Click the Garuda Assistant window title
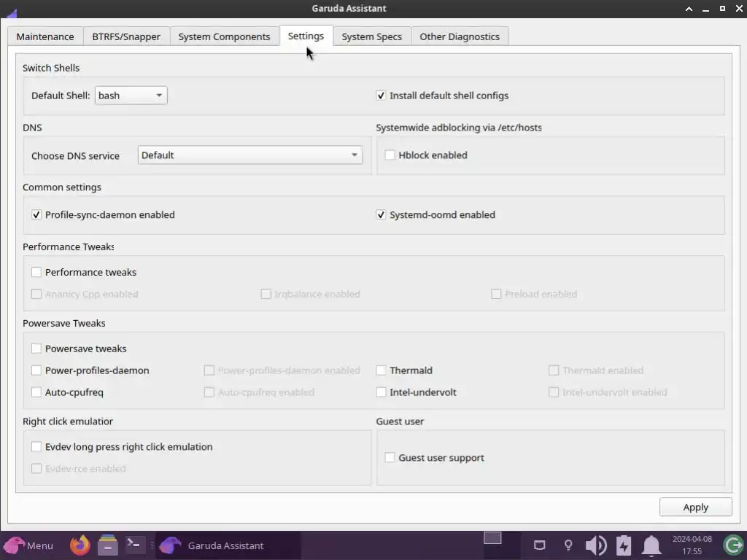The width and height of the screenshot is (747, 560). (x=349, y=9)
